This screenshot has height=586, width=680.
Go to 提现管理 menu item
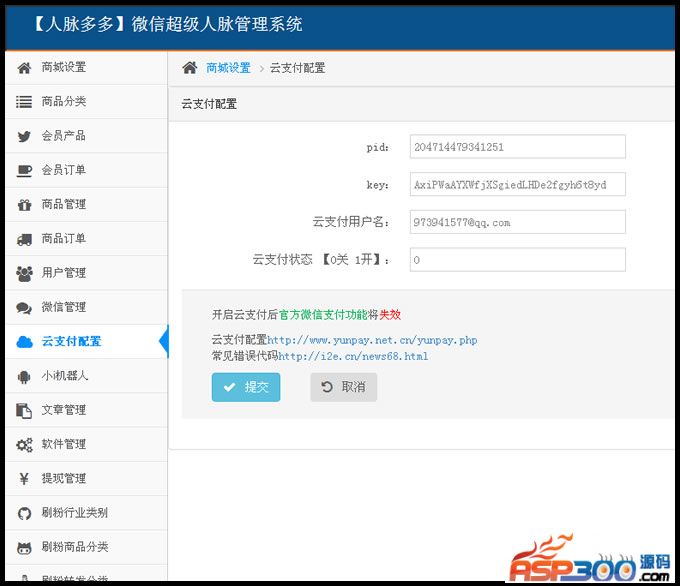click(x=87, y=479)
